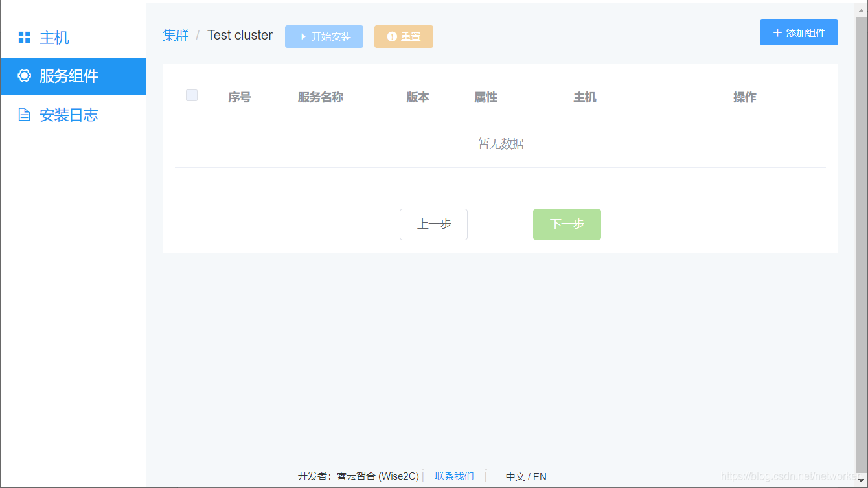This screenshot has width=868, height=488.
Task: Click the green 下一步 button
Action: (567, 224)
